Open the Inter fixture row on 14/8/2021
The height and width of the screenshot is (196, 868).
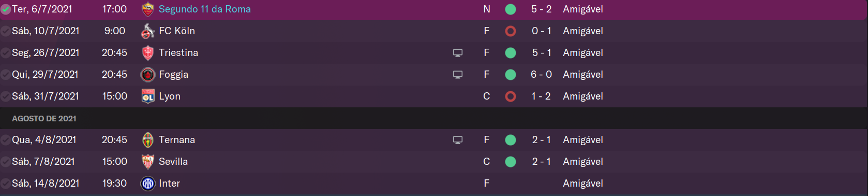pyautogui.click(x=433, y=184)
